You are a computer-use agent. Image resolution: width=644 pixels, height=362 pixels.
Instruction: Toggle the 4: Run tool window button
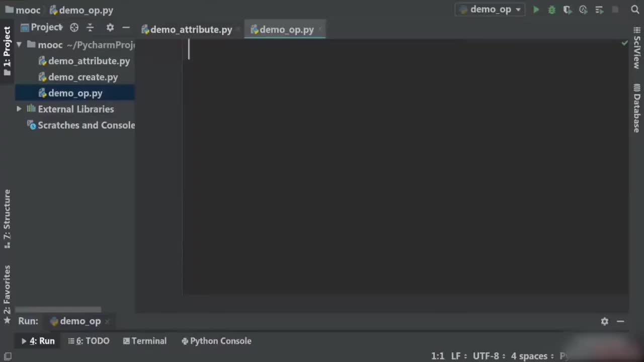point(38,341)
